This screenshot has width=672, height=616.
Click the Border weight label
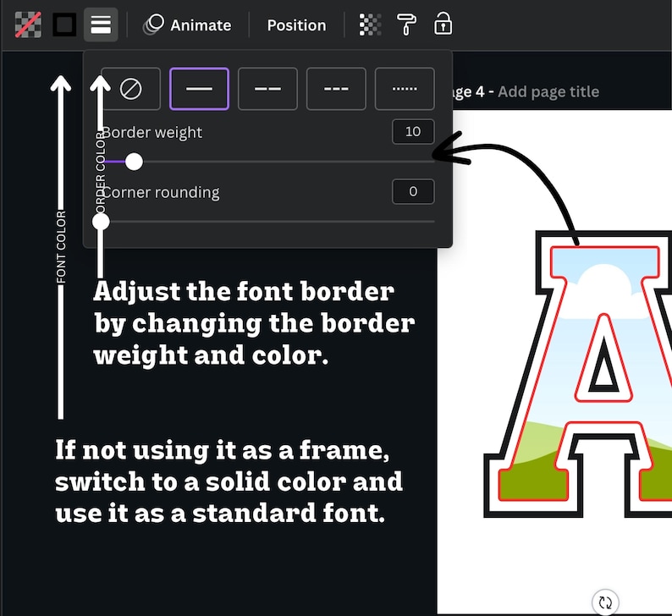pos(152,132)
